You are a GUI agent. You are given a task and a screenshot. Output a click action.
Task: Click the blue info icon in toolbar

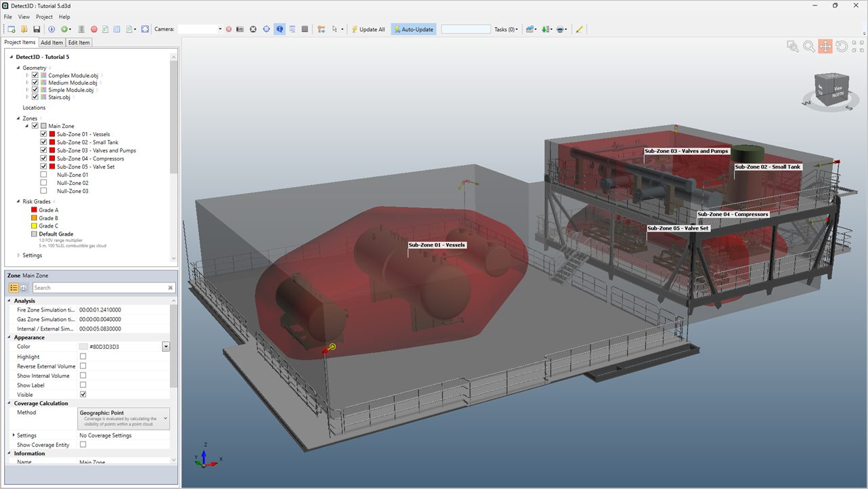coord(51,29)
